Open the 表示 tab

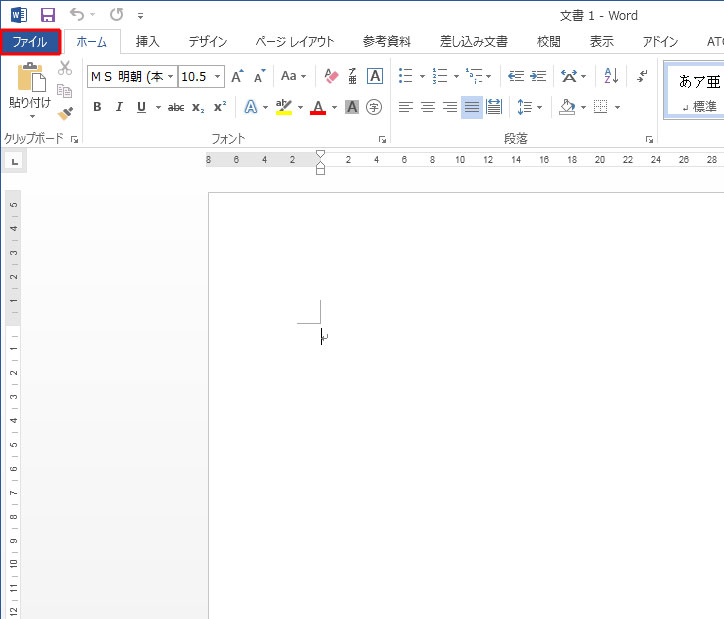pos(602,42)
